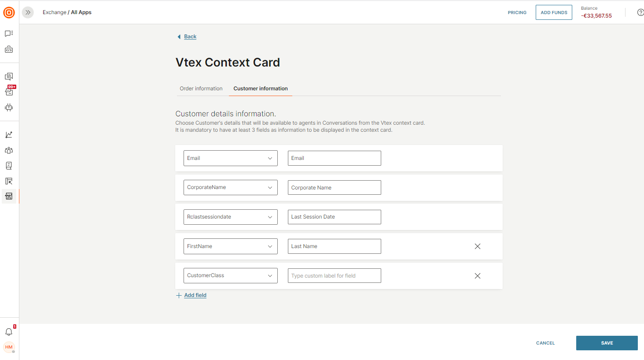Open the chat bubble icon in the sidebar
Image resolution: width=644 pixels, height=360 pixels.
coord(9,33)
